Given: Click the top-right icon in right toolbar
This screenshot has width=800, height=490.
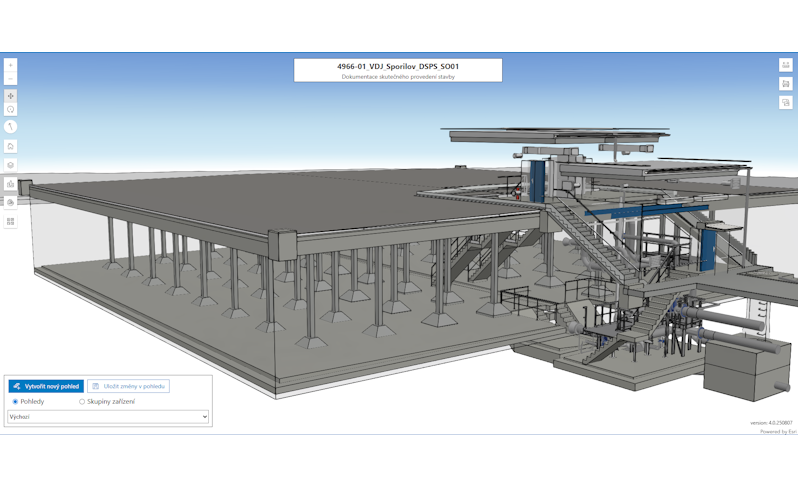Looking at the screenshot, I should point(786,65).
